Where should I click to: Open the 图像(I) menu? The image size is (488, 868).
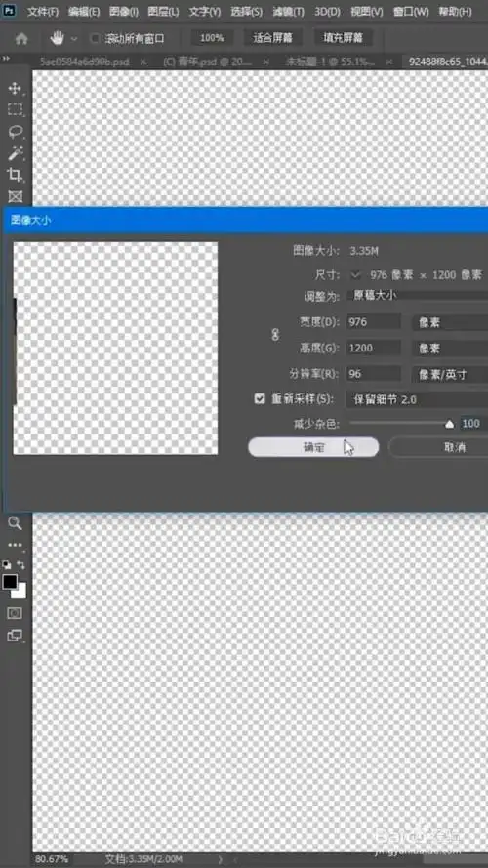pyautogui.click(x=124, y=11)
